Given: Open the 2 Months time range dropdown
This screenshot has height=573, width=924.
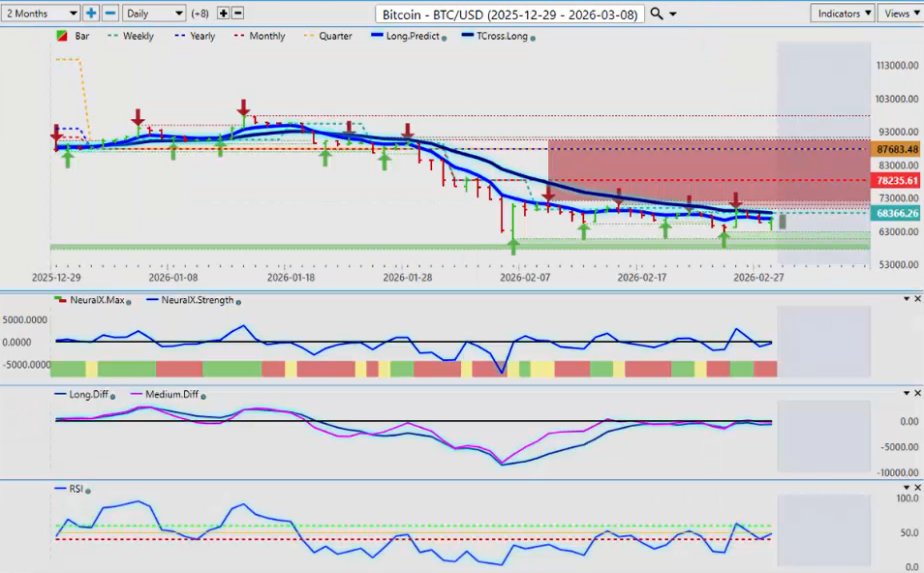Looking at the screenshot, I should 42,14.
